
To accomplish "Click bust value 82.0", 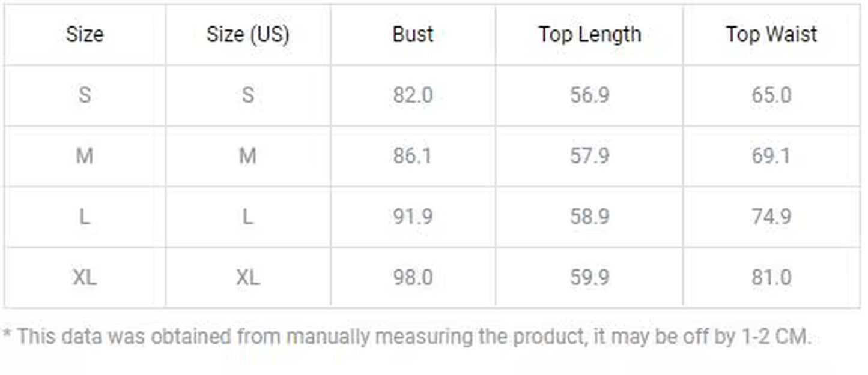I will [x=413, y=95].
